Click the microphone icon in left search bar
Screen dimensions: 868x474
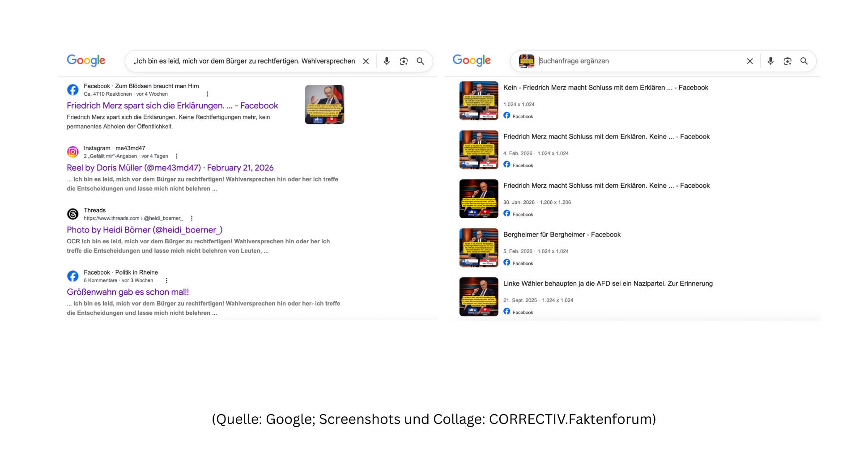[387, 61]
